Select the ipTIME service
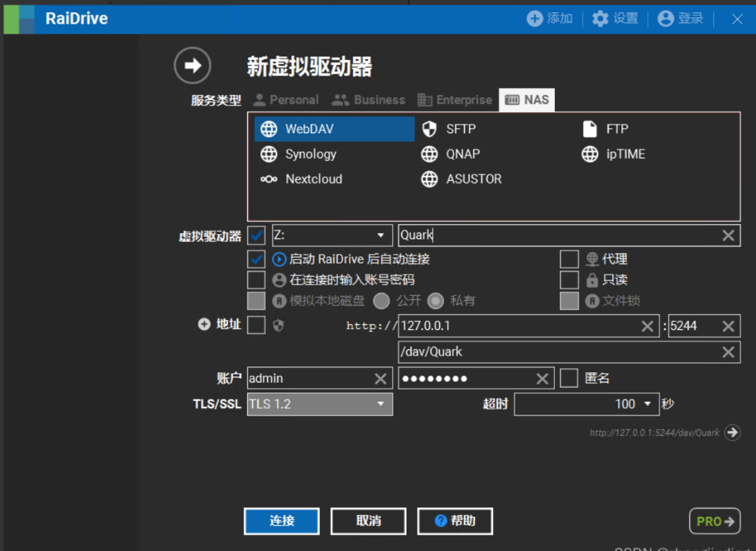 click(613, 154)
